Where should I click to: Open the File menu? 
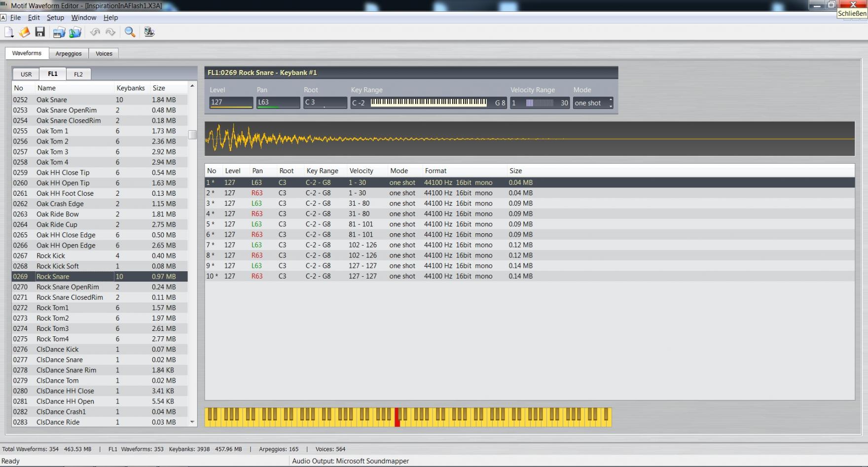pyautogui.click(x=15, y=17)
